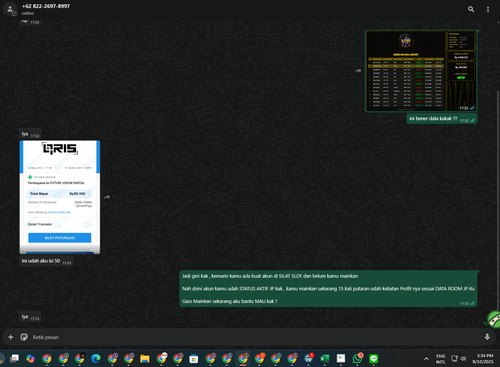Click the plus attach icon
This screenshot has width=500, height=367.
point(10,337)
